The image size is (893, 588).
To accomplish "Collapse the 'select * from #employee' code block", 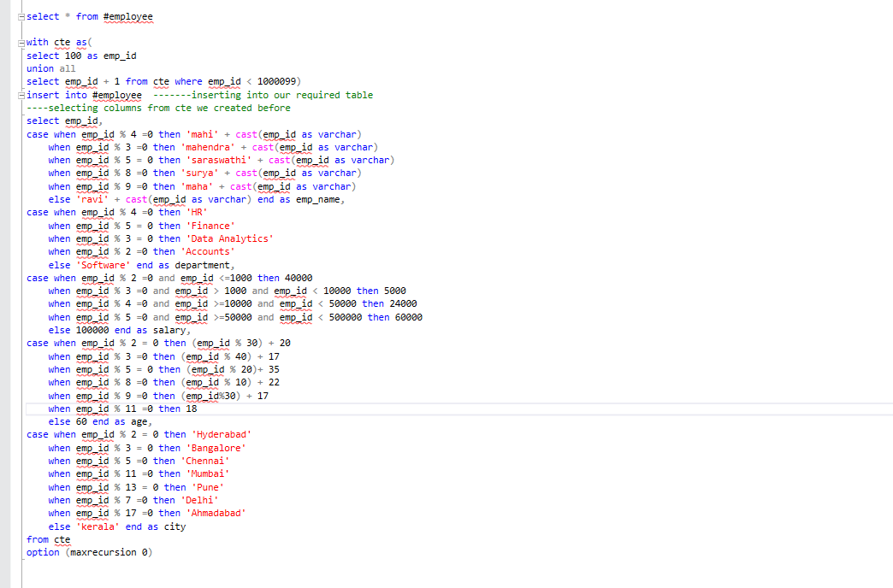I will (21, 17).
